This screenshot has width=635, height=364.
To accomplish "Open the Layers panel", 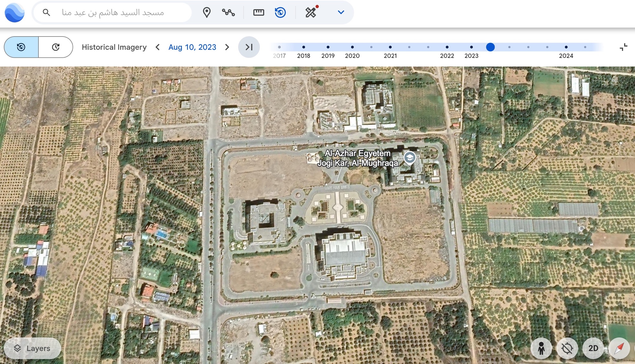I will (32, 348).
